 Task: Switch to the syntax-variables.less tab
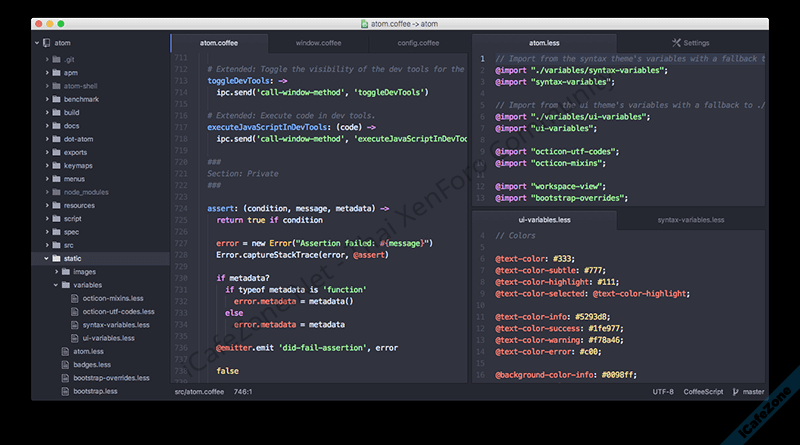pos(691,219)
